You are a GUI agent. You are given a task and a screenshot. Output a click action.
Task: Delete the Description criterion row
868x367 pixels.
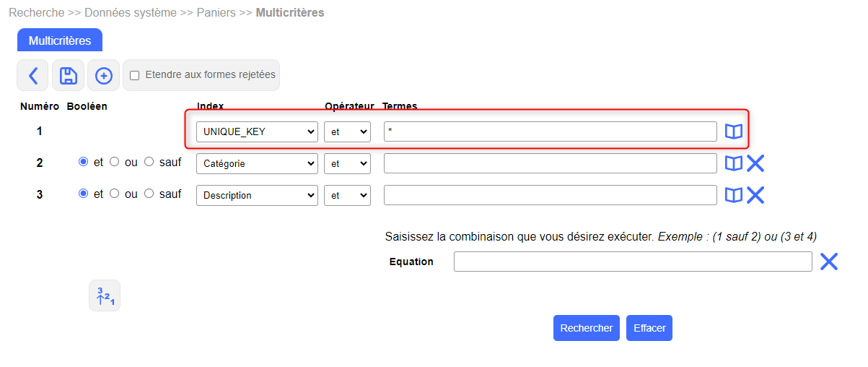[x=755, y=195]
